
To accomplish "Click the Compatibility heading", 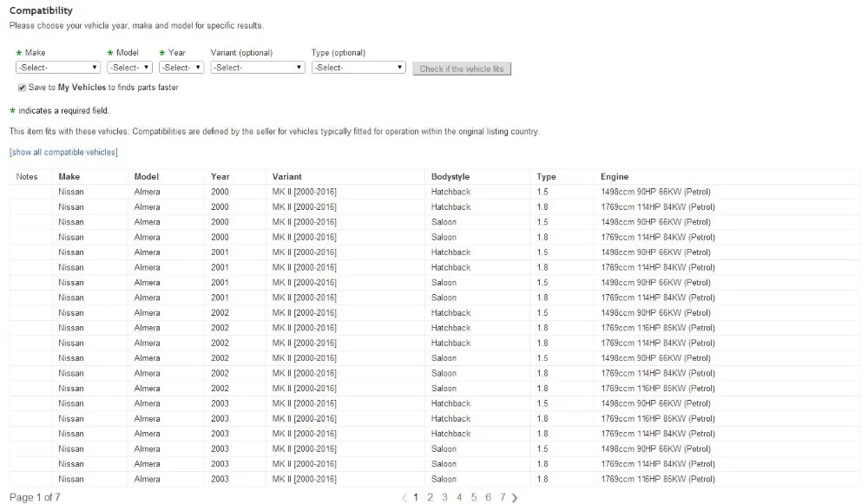I will [x=41, y=10].
